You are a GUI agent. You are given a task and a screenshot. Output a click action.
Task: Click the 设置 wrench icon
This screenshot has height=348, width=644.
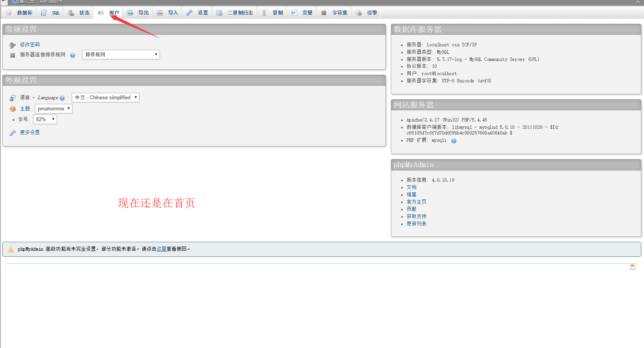coord(189,13)
